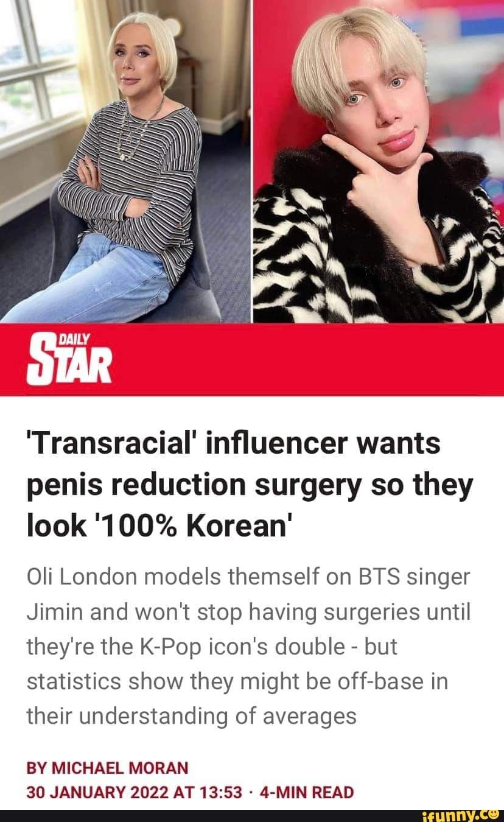Click 'understanding of averages' text
The height and width of the screenshot is (822, 504).
[214, 716]
